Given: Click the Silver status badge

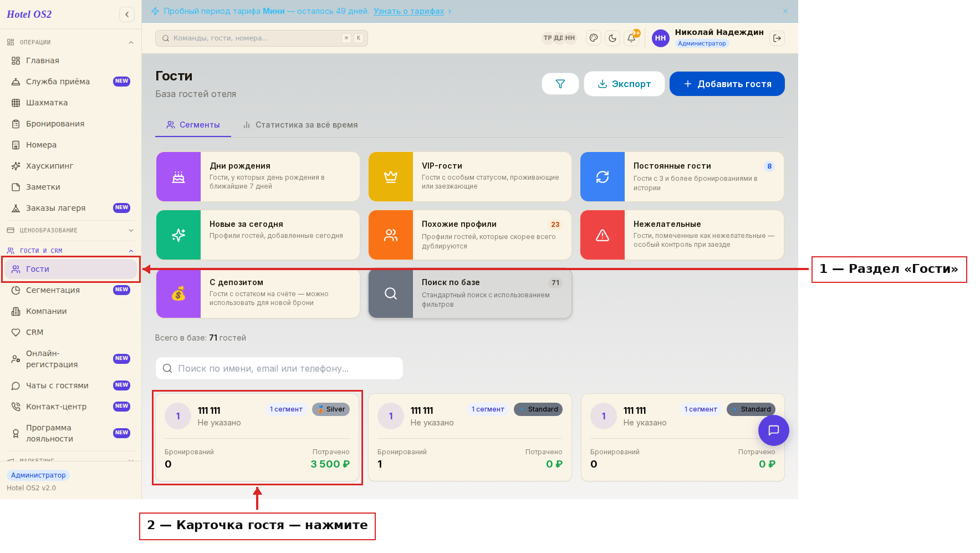Looking at the screenshot, I should pos(331,409).
